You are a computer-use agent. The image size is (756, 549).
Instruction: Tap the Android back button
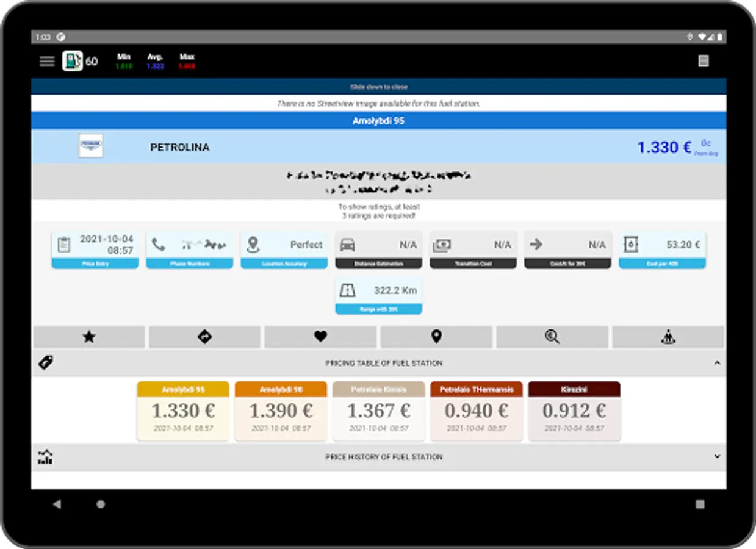point(57,504)
